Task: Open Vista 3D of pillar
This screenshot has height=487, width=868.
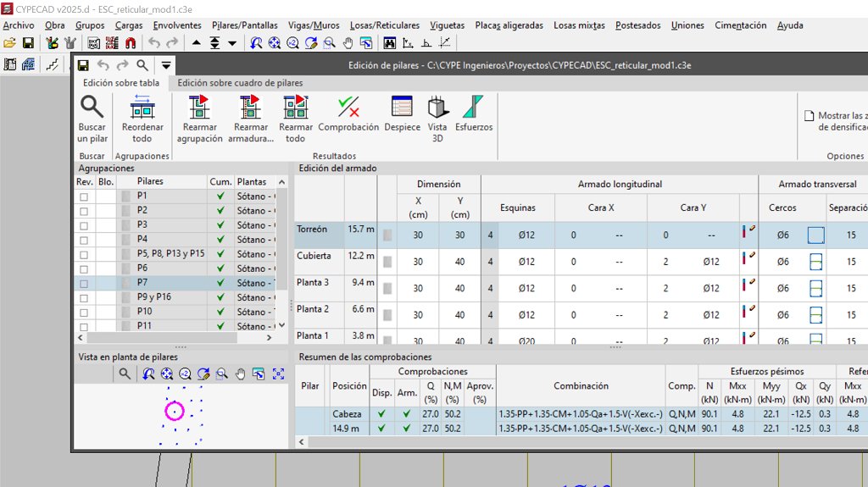Action: pyautogui.click(x=437, y=119)
